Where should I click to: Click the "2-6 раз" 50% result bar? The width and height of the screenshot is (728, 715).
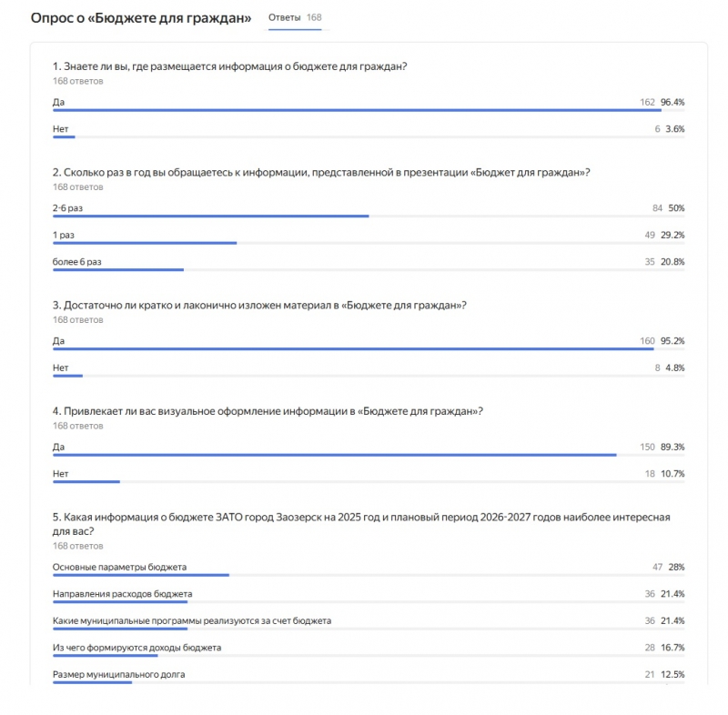(210, 216)
